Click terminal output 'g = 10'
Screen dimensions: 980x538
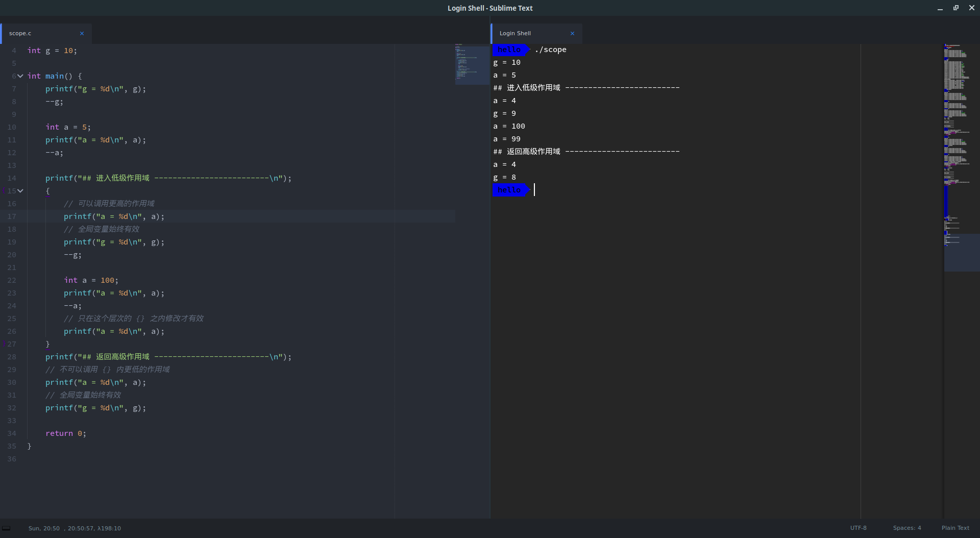coord(507,62)
